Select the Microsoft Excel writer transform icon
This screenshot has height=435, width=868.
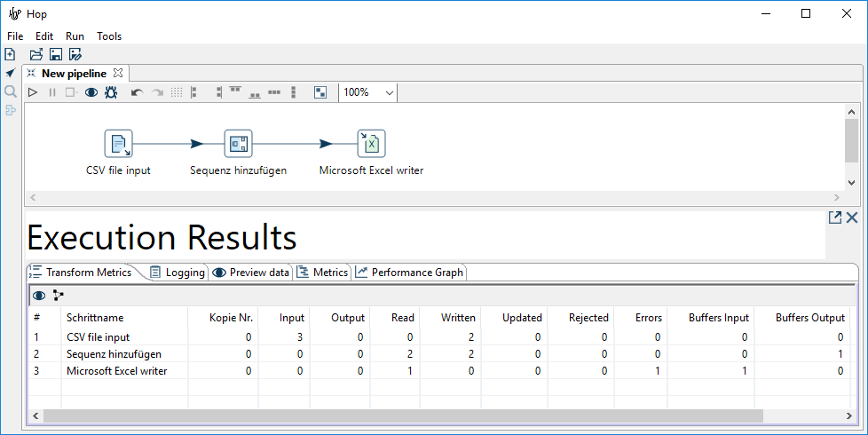pyautogui.click(x=372, y=144)
